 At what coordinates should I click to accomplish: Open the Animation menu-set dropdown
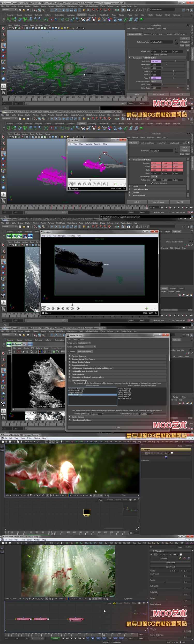point(9,118)
